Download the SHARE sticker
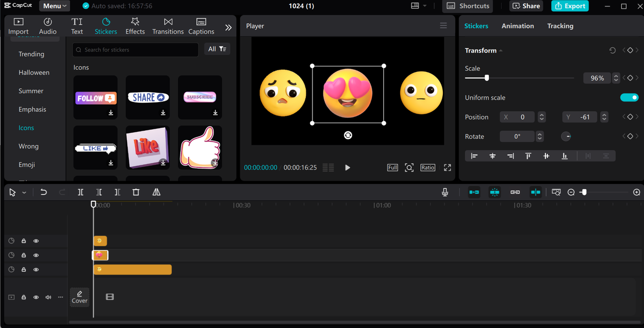Viewport: 644px width, 328px height. pyautogui.click(x=163, y=113)
